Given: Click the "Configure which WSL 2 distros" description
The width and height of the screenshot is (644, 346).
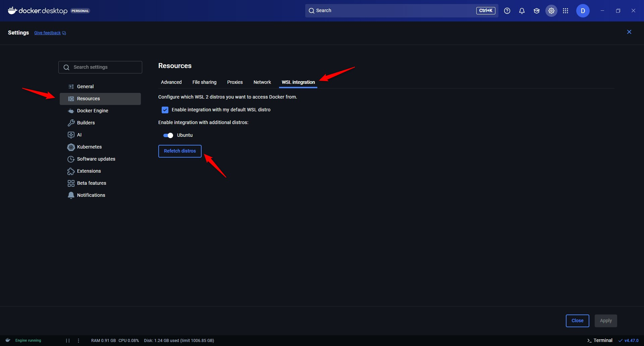Looking at the screenshot, I should pos(228,97).
